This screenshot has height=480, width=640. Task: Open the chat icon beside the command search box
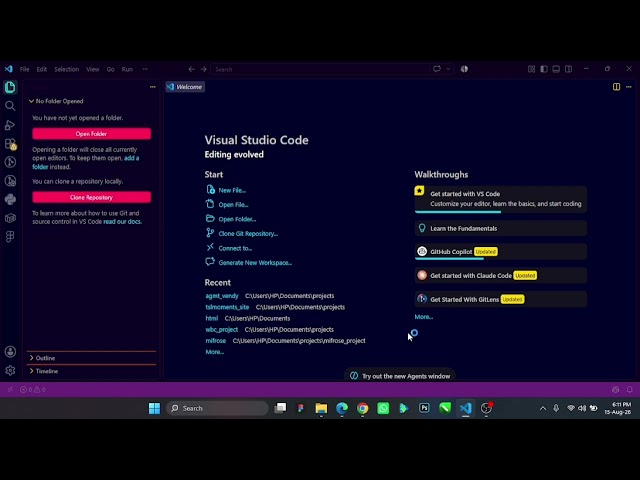coord(437,69)
